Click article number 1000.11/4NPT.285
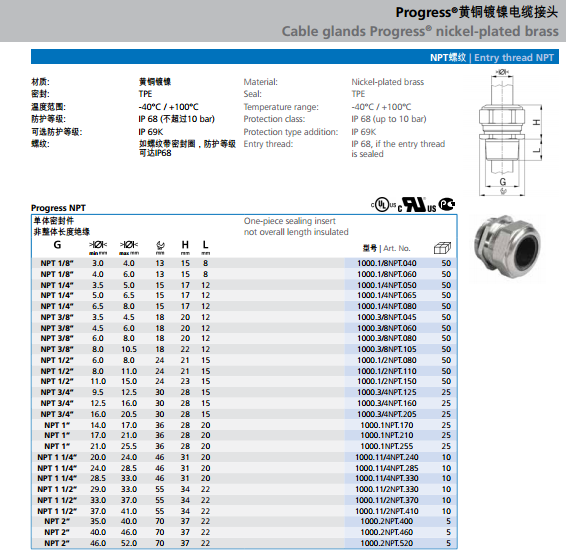 pos(387,468)
